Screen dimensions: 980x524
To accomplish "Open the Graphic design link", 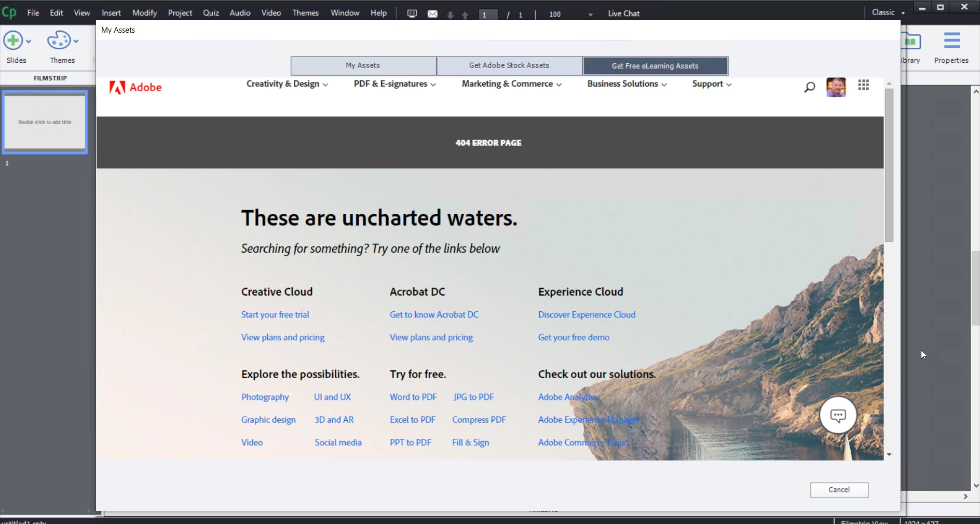I will (268, 420).
